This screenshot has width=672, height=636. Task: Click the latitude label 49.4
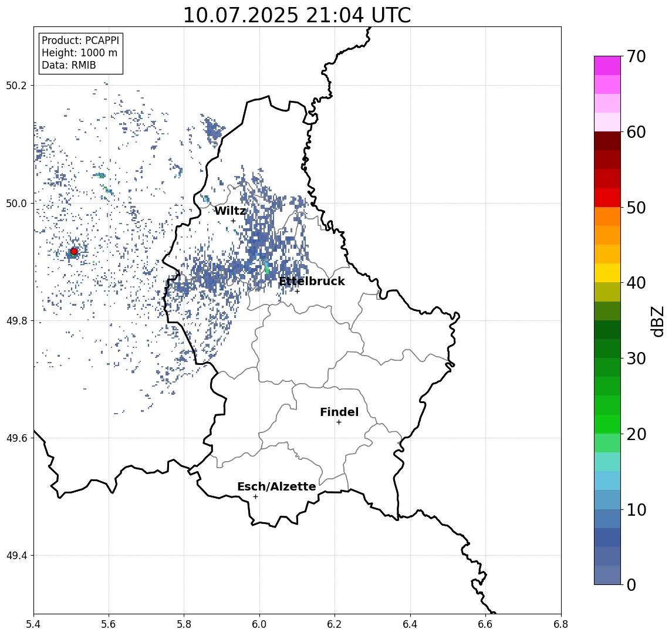pos(16,556)
